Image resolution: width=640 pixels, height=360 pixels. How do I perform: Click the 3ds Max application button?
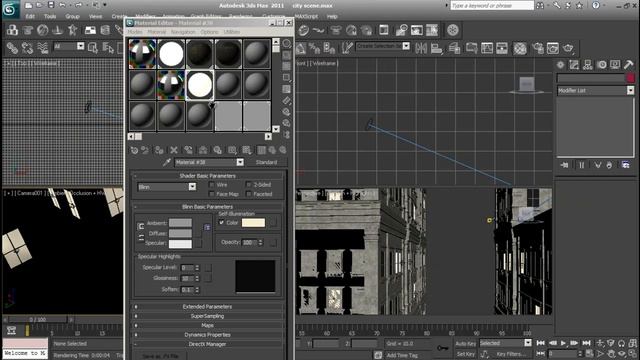[10, 9]
